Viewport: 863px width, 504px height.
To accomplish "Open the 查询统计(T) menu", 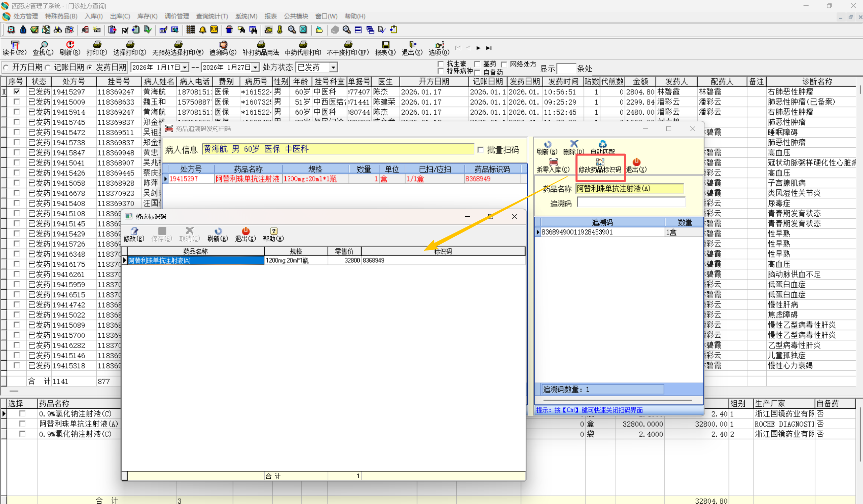I will tap(212, 16).
